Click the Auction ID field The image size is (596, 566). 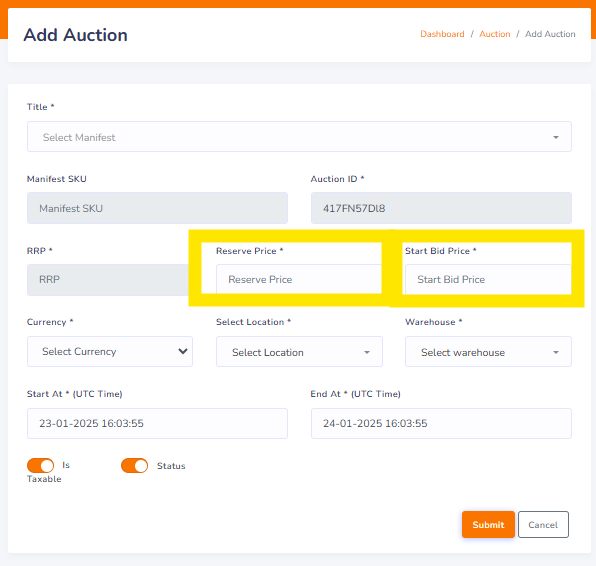441,208
